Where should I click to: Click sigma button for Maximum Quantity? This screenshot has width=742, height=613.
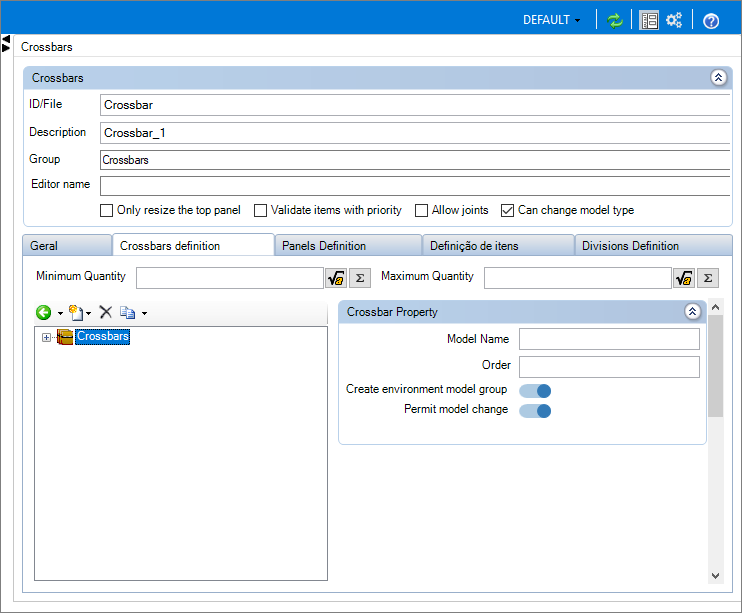click(708, 278)
